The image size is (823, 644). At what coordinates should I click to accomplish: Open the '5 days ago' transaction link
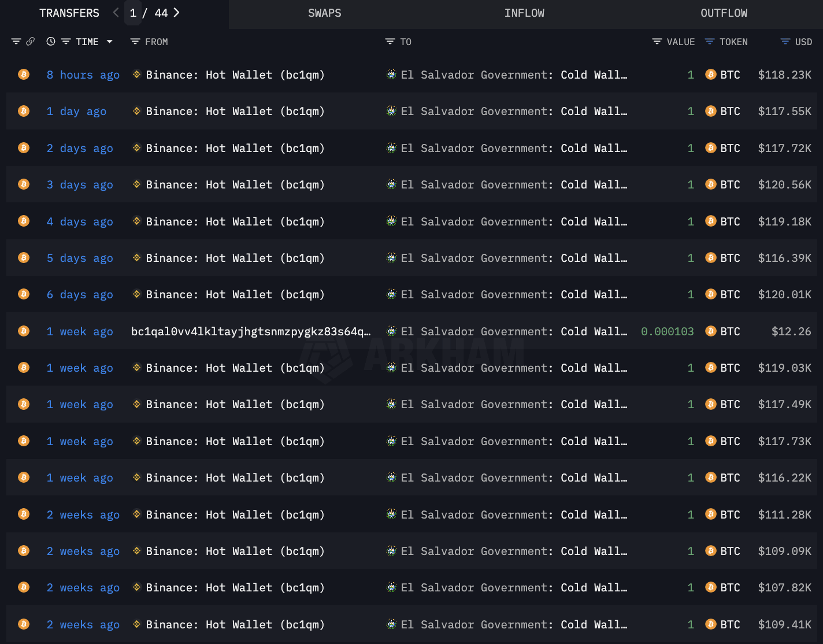click(80, 258)
